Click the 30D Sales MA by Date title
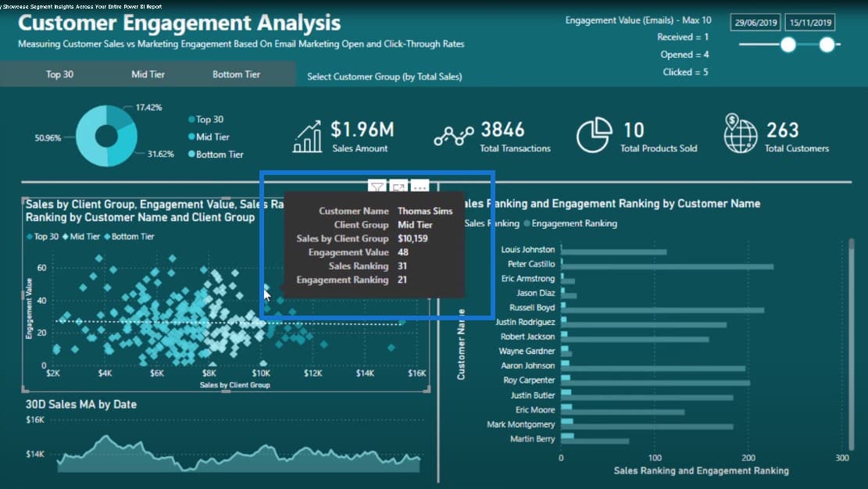Viewport: 868px width, 489px height. click(x=80, y=405)
